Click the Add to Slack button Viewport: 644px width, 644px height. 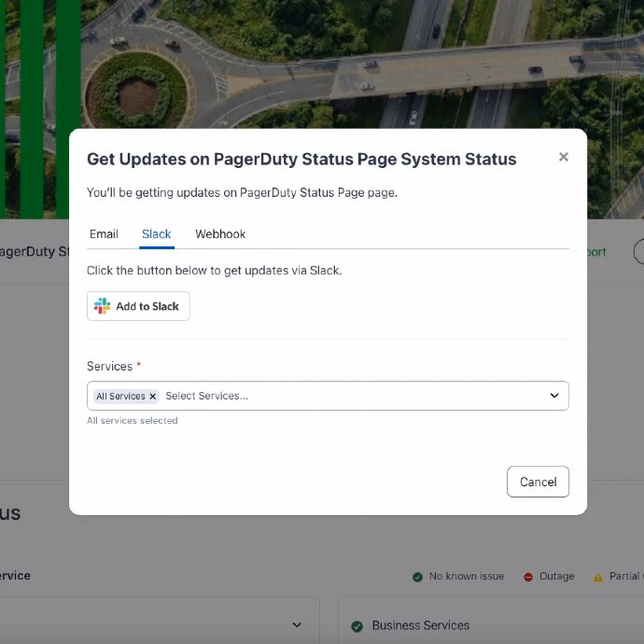[x=138, y=306]
